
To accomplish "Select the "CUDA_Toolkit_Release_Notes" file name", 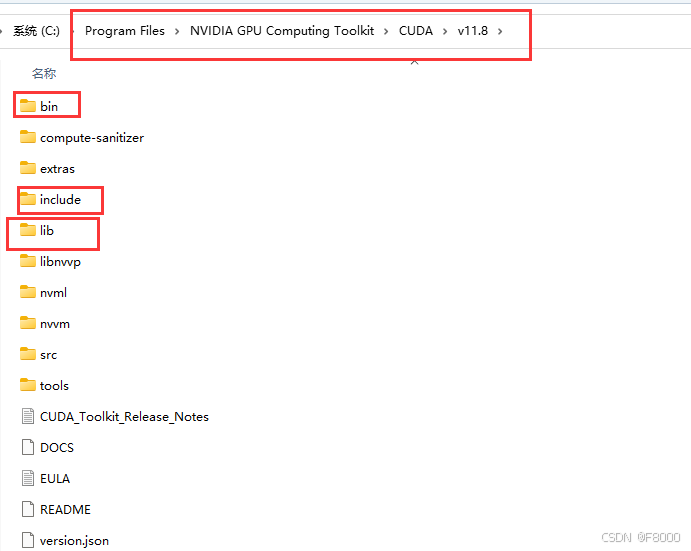I will point(124,417).
